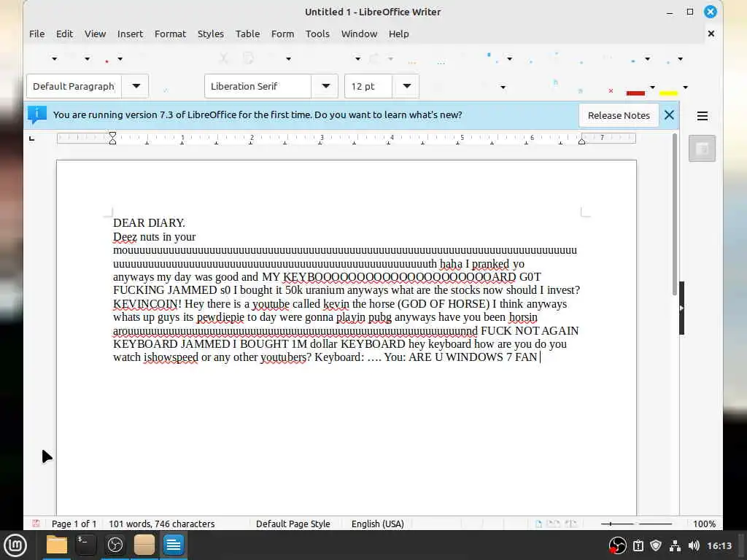Image resolution: width=747 pixels, height=560 pixels.
Task: Open the Table menu
Action: 248,34
